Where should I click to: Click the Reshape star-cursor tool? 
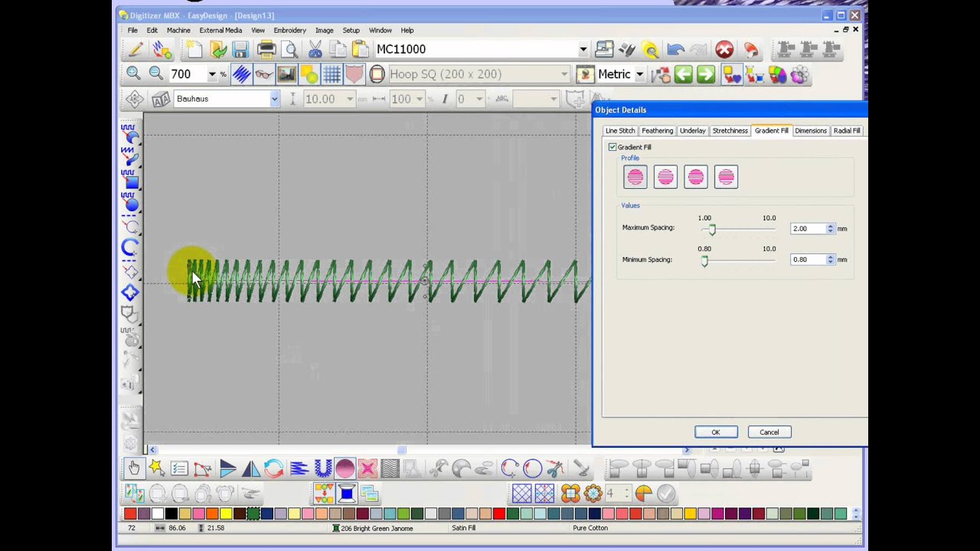tap(156, 468)
